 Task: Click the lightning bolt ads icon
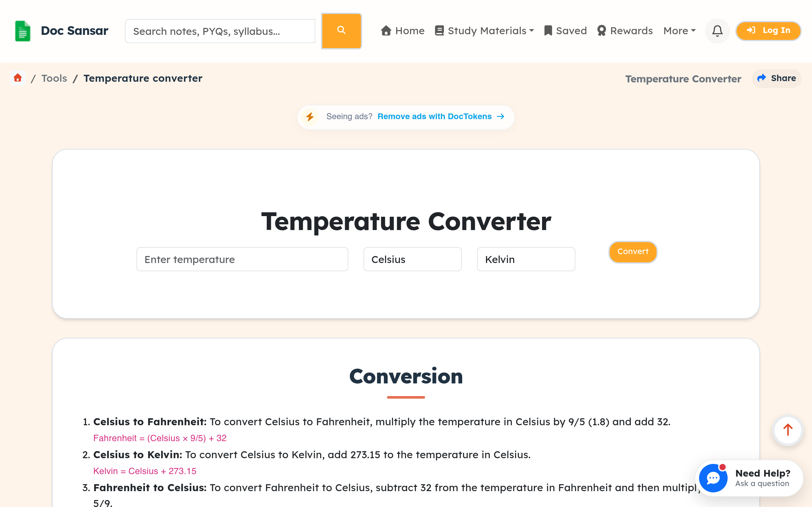pos(310,117)
